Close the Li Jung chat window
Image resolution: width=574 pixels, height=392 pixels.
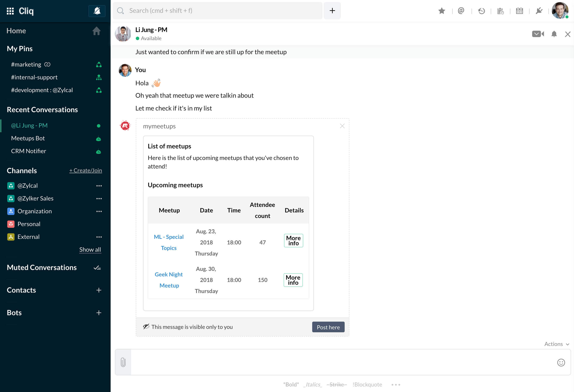568,34
